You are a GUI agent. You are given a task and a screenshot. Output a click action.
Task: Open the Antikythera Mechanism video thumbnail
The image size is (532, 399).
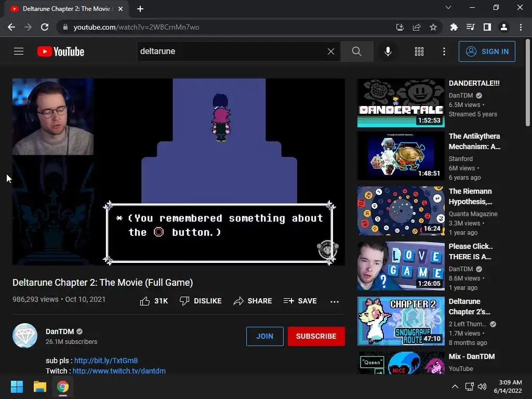pos(401,156)
